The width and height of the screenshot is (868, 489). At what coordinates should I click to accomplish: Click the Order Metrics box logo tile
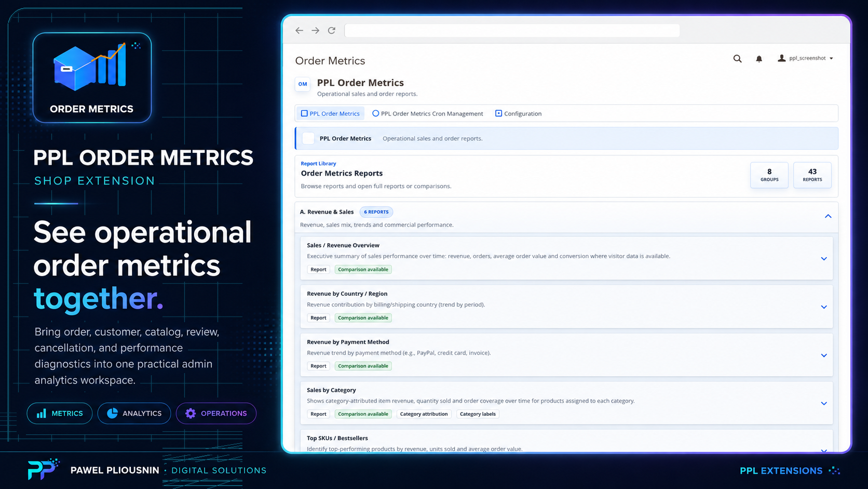(92, 77)
